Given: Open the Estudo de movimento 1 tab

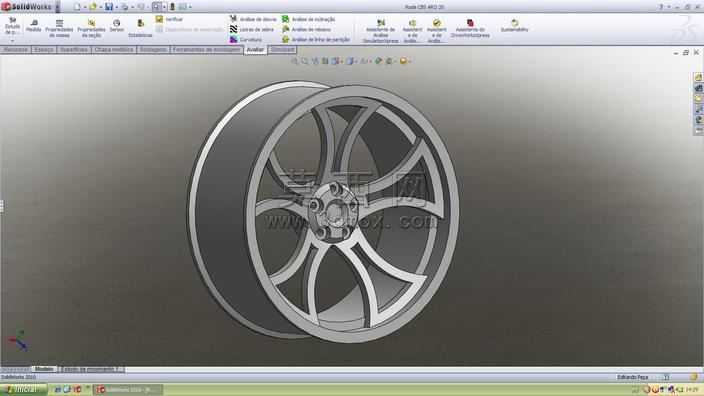Looking at the screenshot, I should 92,369.
